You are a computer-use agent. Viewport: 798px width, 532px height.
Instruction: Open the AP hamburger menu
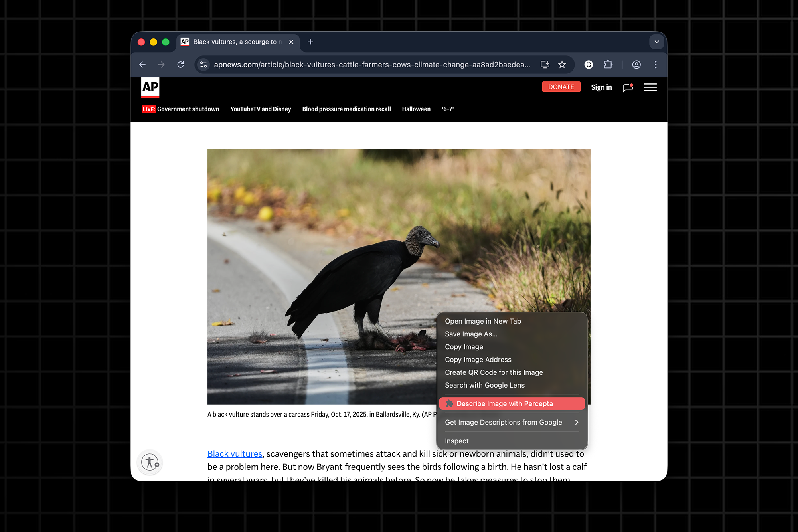(x=650, y=87)
